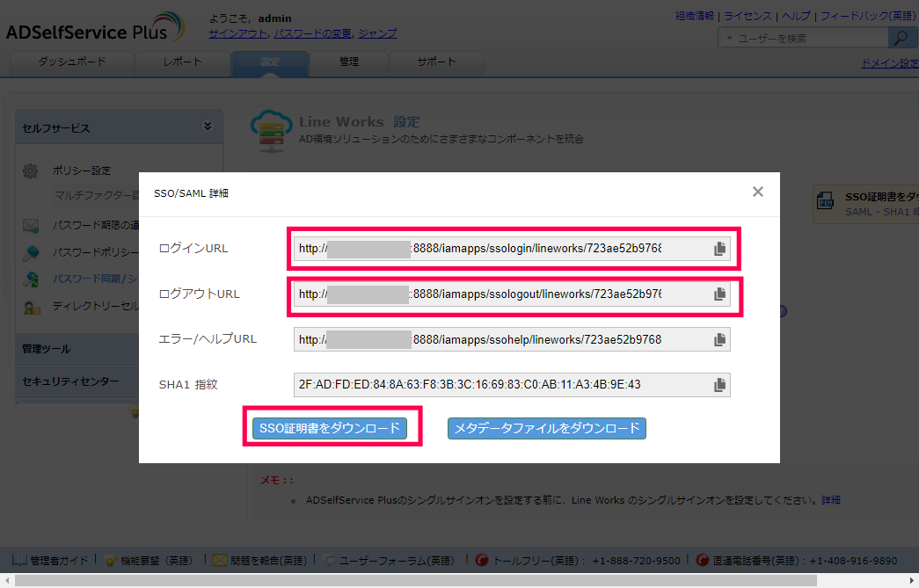Click the SSO証明書をダウンロード button
This screenshot has width=919, height=588.
330,428
